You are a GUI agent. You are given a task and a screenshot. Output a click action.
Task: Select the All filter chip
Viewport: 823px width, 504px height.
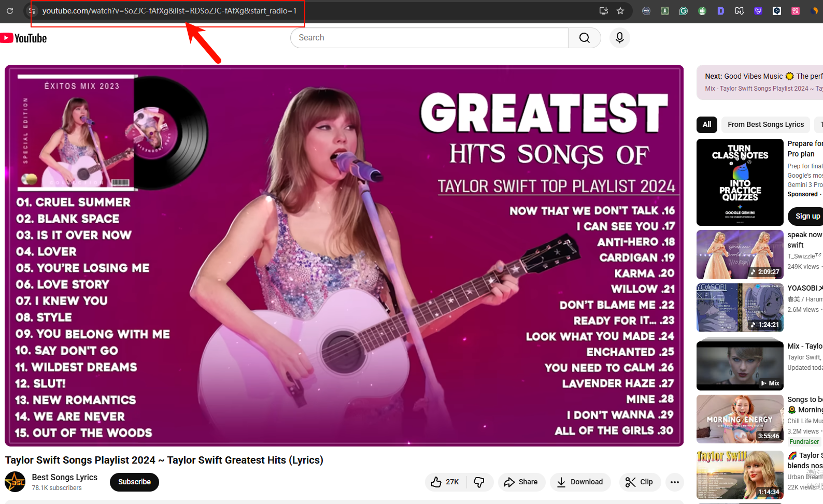[x=707, y=124]
